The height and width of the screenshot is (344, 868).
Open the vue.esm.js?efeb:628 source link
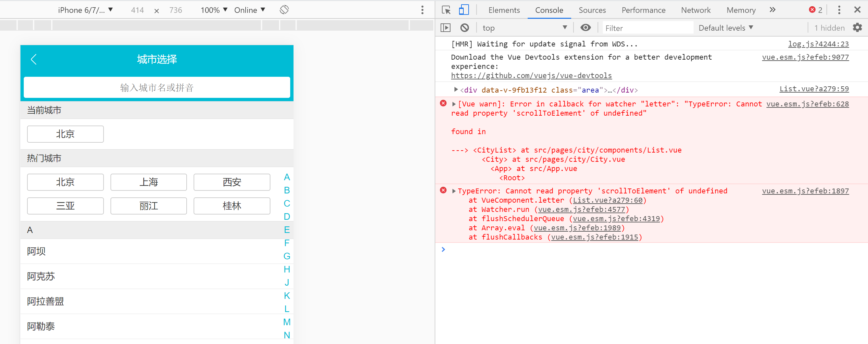coord(807,104)
